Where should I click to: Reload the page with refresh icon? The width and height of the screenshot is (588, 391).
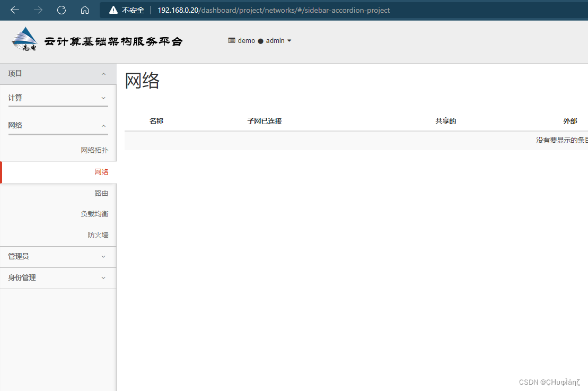pos(62,10)
